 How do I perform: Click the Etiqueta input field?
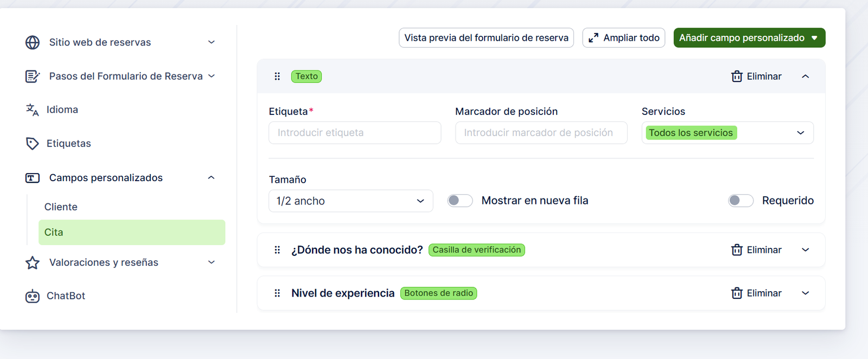coord(355,133)
